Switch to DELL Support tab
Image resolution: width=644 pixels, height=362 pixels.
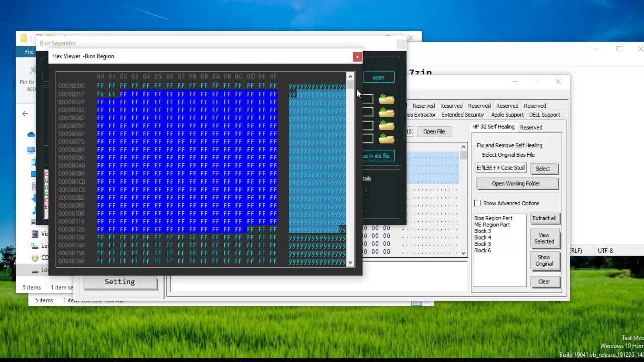544,115
